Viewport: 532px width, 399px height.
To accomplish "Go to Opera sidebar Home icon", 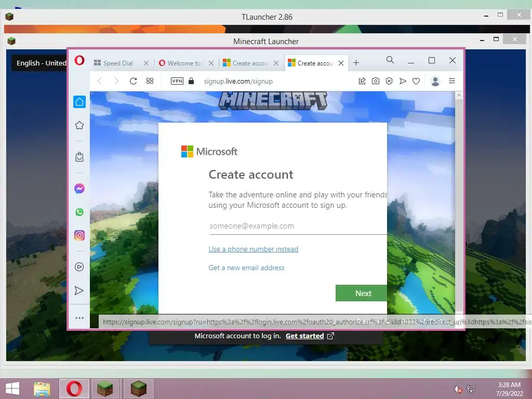I will (79, 102).
